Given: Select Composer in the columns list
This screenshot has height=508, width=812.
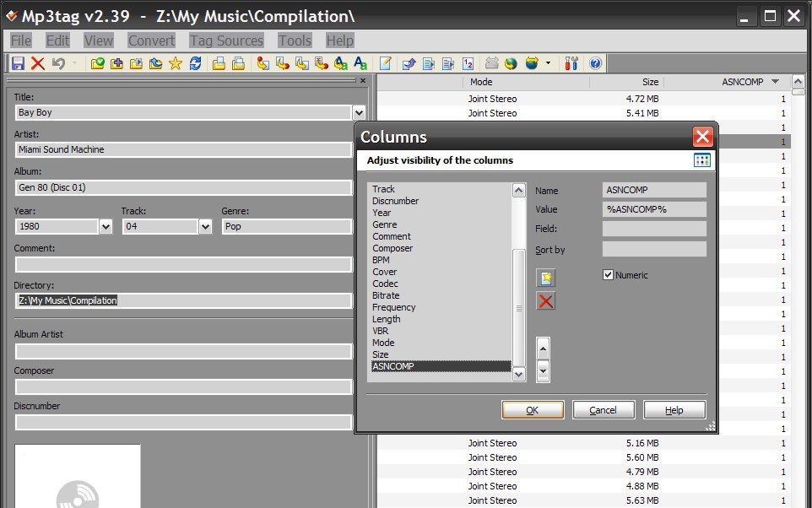Looking at the screenshot, I should click(392, 248).
